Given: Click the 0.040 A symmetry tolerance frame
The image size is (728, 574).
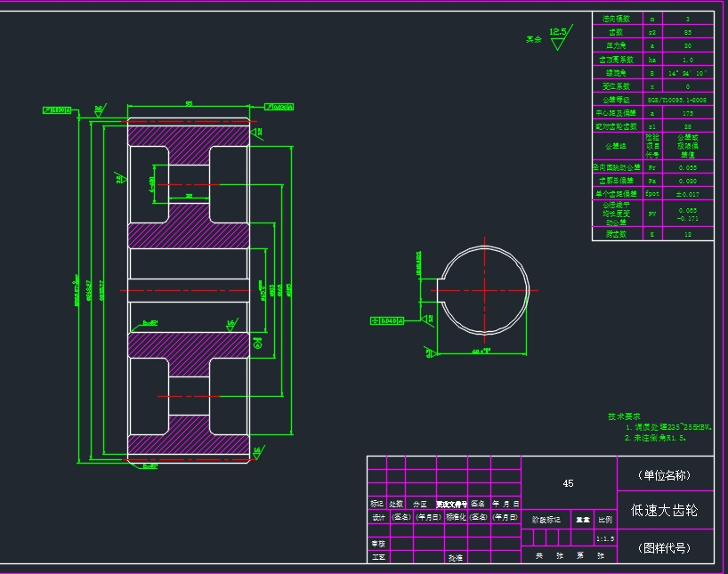Looking at the screenshot, I should [387, 320].
